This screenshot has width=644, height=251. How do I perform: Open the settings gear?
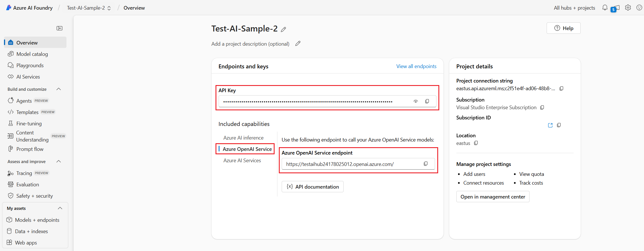628,7
